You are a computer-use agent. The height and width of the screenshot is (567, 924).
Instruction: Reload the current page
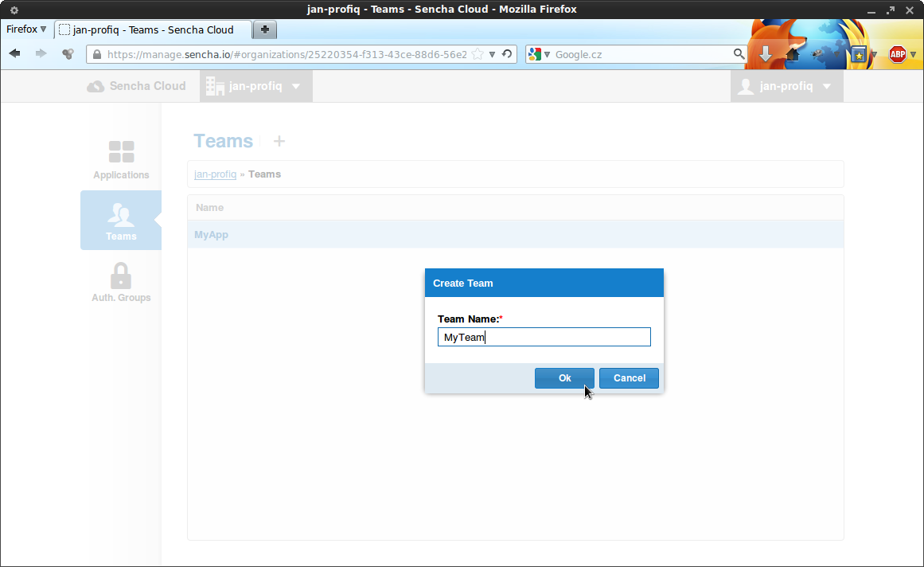[507, 54]
